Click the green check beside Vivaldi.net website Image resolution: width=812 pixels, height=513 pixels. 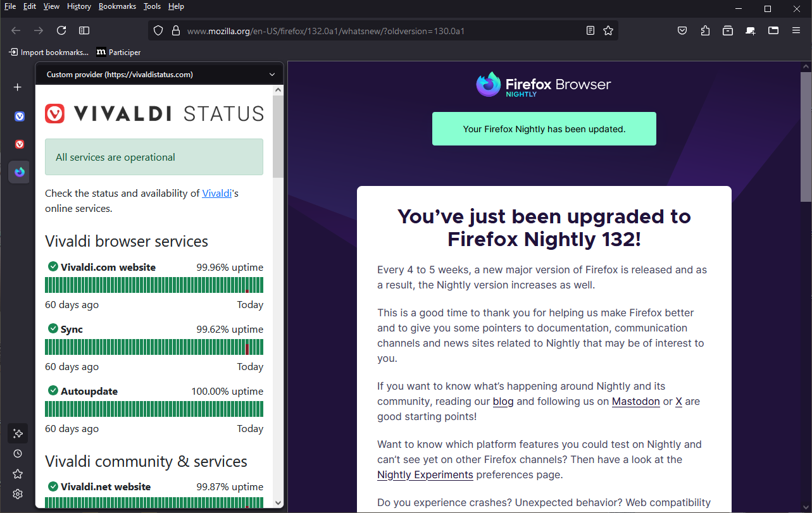click(x=53, y=486)
